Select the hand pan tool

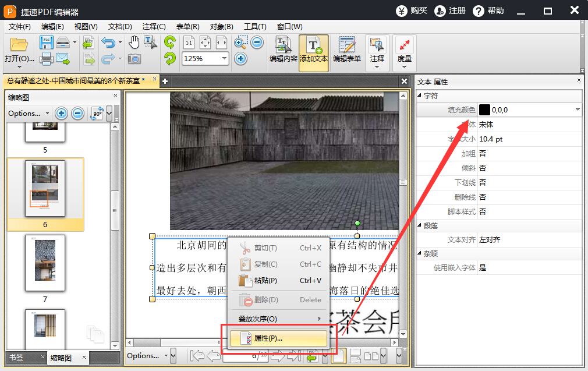tap(134, 42)
